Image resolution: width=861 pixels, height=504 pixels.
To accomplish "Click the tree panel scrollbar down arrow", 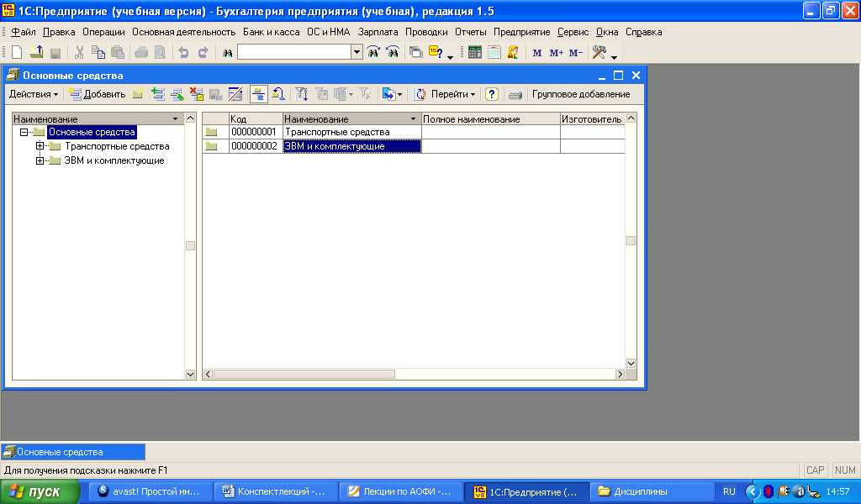I will 190,374.
